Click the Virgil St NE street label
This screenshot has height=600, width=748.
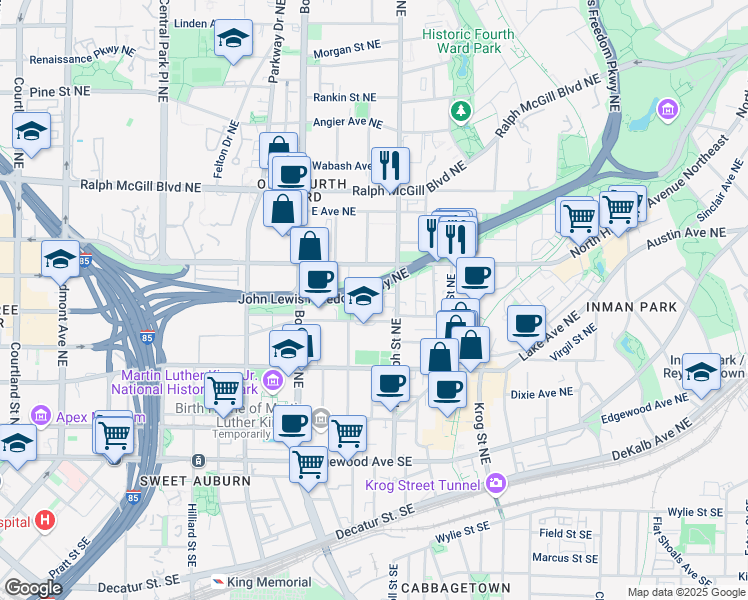click(x=573, y=342)
